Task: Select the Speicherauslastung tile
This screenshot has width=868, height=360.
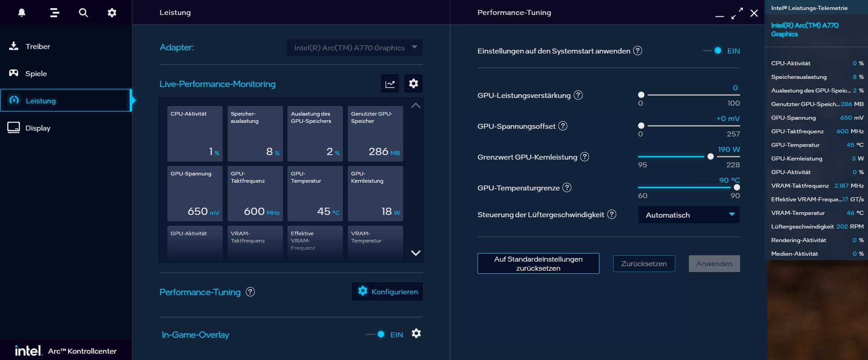Action: pyautogui.click(x=255, y=134)
